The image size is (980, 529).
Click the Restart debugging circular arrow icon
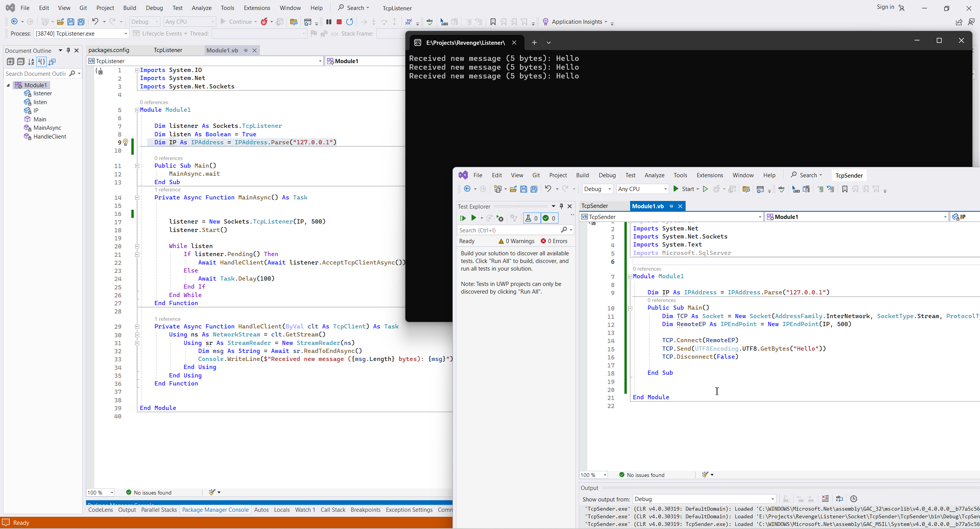click(x=349, y=22)
